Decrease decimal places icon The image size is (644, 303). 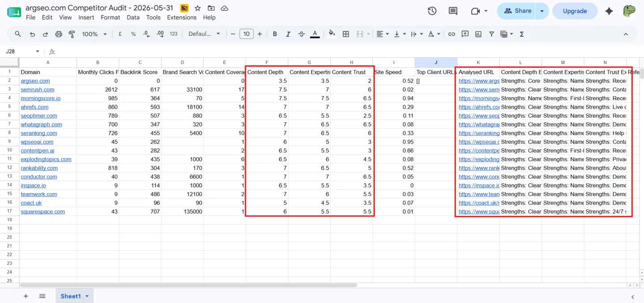(x=147, y=34)
